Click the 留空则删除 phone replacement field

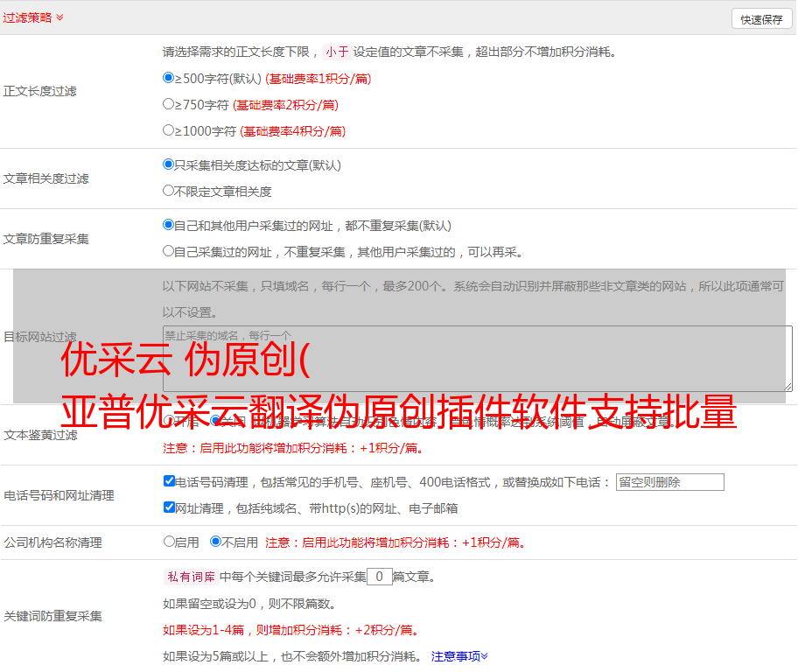669,482
